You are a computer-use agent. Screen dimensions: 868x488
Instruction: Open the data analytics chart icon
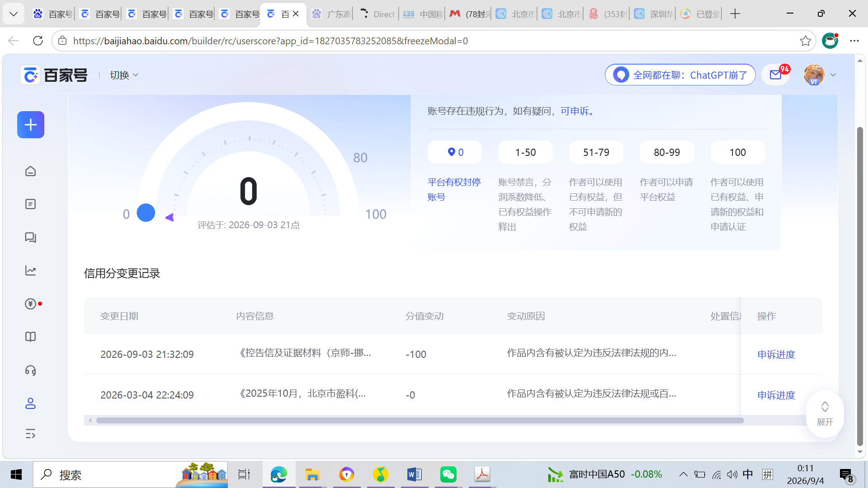point(30,271)
